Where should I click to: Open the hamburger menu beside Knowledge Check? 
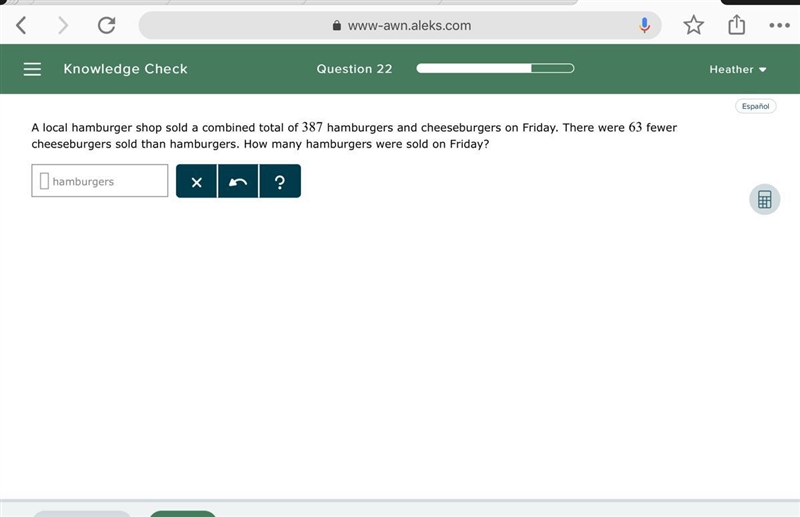pyautogui.click(x=32, y=69)
